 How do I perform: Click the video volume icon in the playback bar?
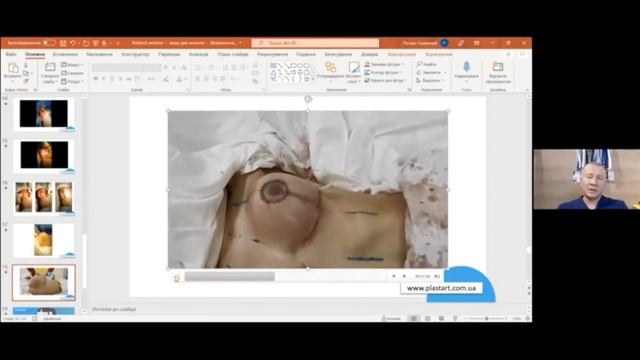click(437, 276)
